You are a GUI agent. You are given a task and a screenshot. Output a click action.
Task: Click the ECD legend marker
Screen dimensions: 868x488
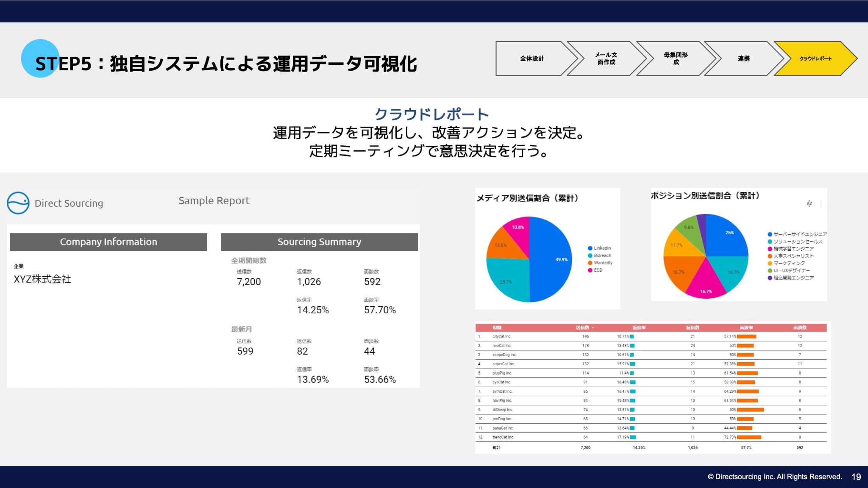(590, 270)
